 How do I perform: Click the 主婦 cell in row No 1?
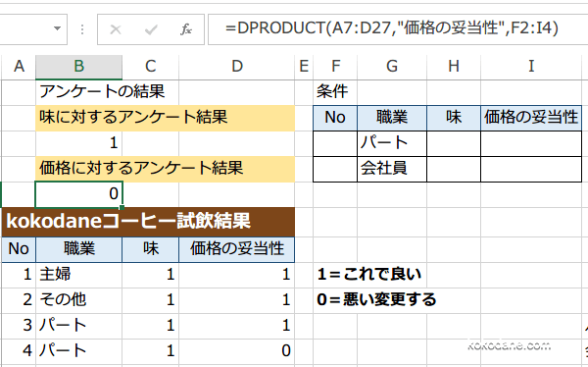(x=78, y=275)
